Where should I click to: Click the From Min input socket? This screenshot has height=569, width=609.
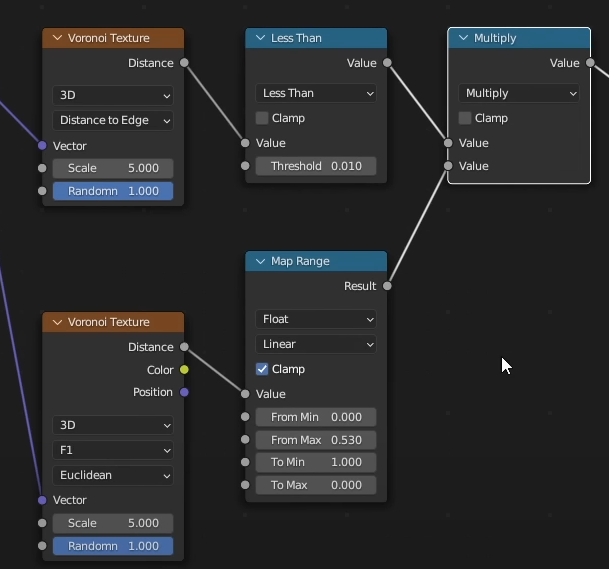tap(245, 417)
